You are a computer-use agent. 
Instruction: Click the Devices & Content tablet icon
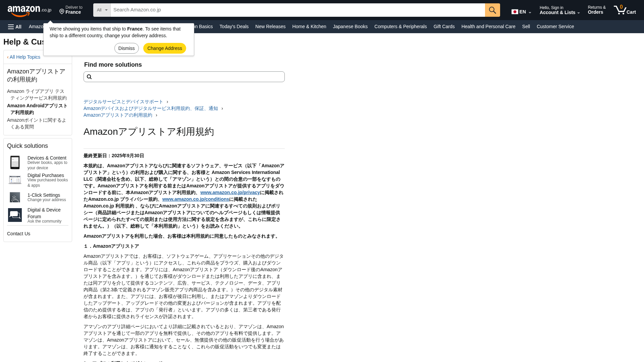click(x=15, y=163)
